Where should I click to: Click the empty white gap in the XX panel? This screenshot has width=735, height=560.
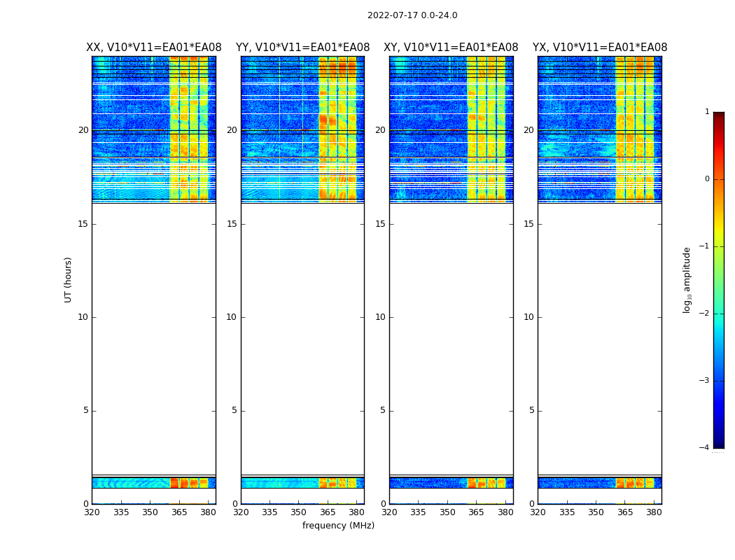(154, 339)
